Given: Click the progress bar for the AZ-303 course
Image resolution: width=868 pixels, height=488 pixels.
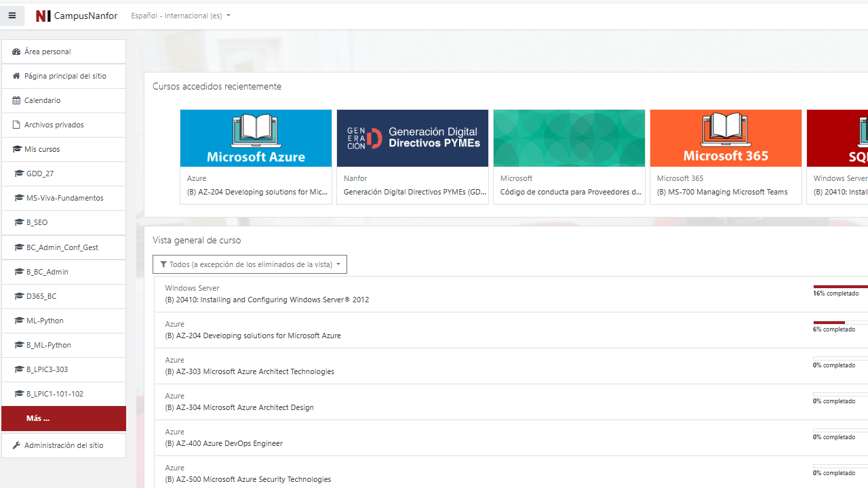Looking at the screenshot, I should [840, 359].
